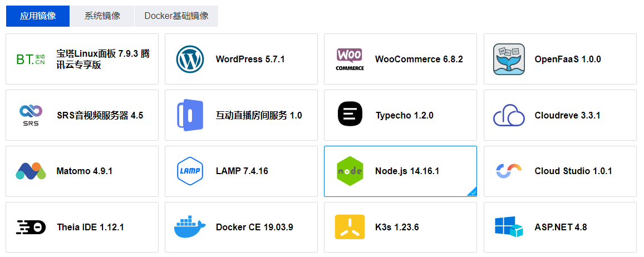Click the OpenFaaS whale icon

(x=509, y=59)
